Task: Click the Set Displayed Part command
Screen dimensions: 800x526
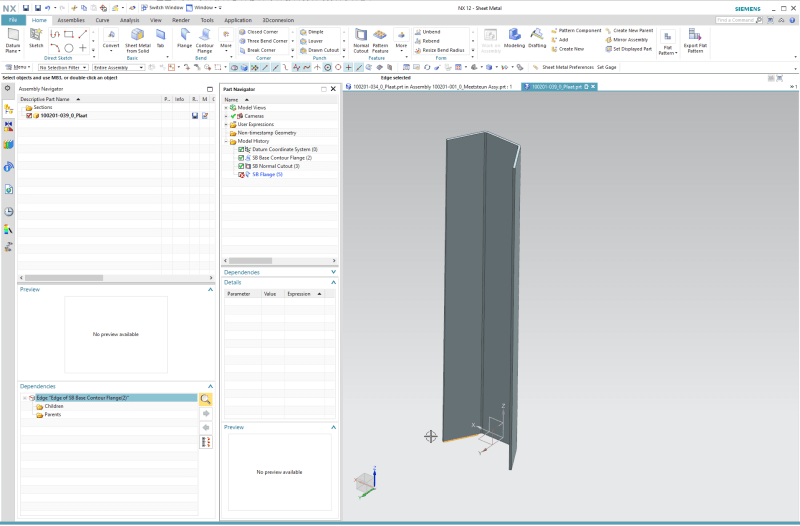Action: [x=629, y=49]
